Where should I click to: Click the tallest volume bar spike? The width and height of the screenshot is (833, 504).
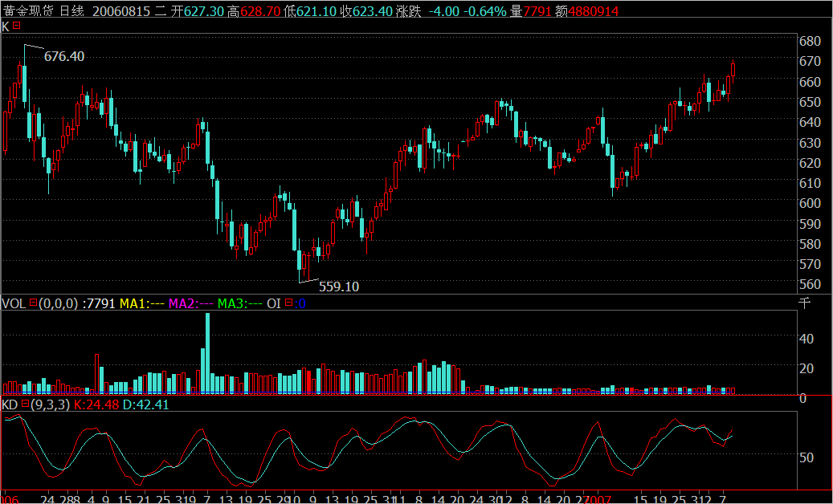pyautogui.click(x=208, y=353)
